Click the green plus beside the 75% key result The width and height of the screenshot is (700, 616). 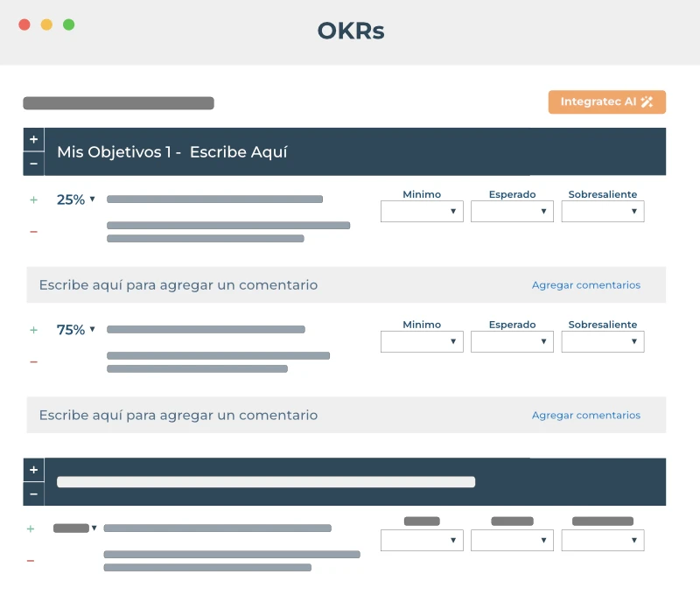[33, 330]
